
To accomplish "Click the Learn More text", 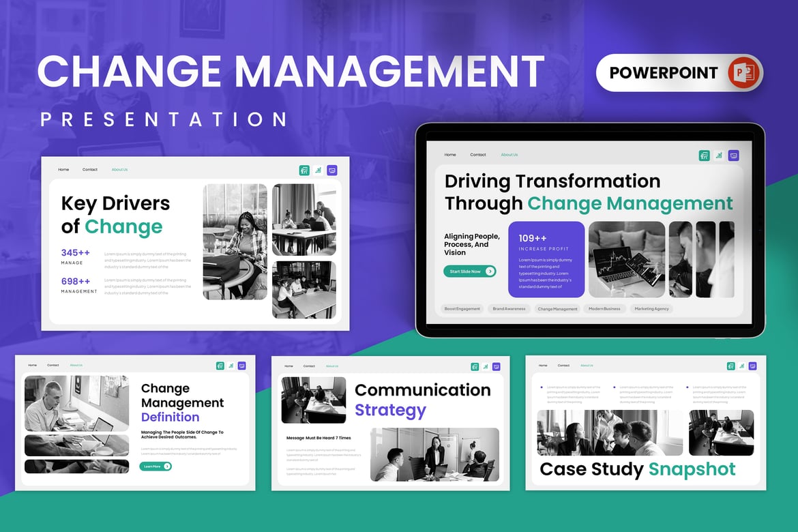I will [152, 467].
